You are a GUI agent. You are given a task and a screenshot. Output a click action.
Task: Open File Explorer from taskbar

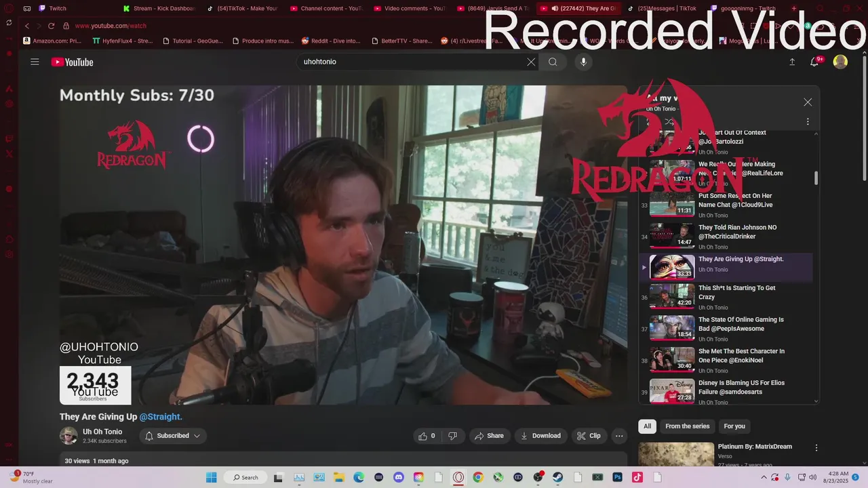click(x=338, y=477)
